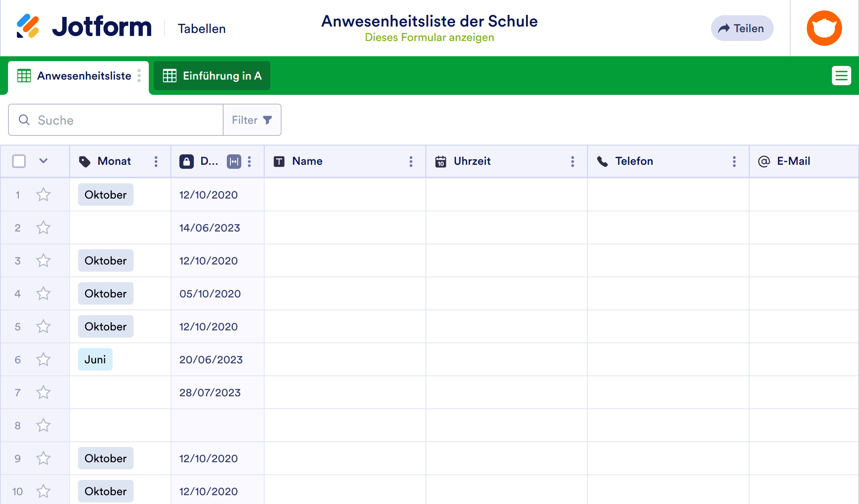Click the search magnifier icon
859x504 pixels.
coord(24,120)
